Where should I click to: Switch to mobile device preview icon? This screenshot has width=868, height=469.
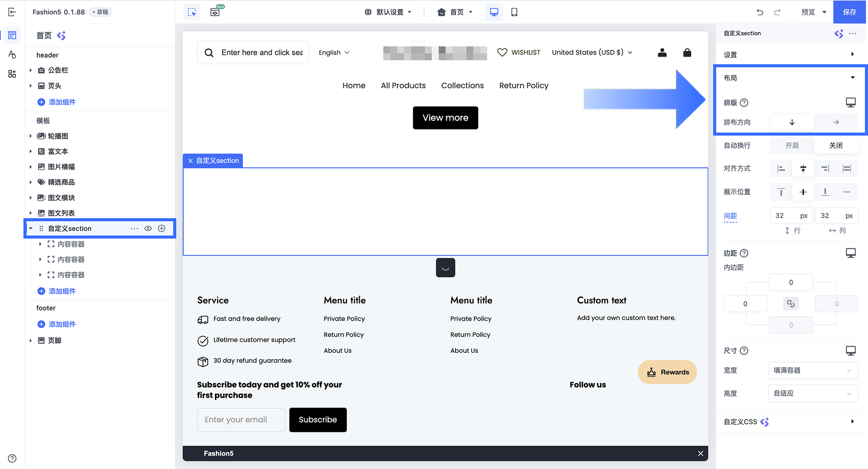click(514, 12)
